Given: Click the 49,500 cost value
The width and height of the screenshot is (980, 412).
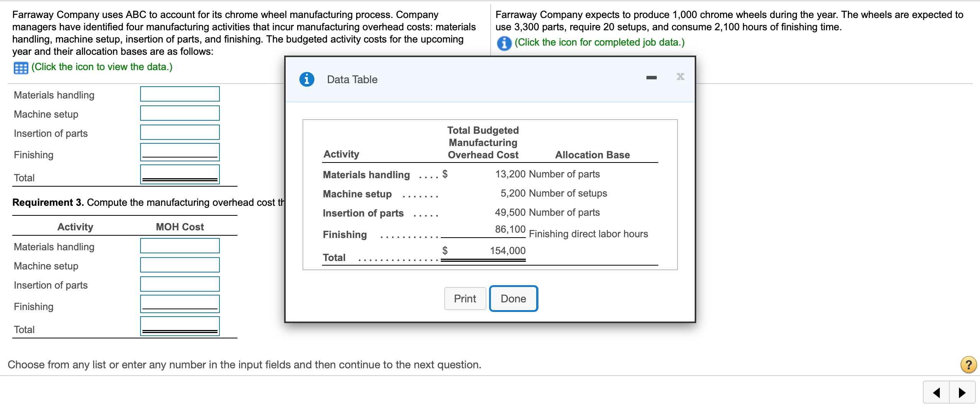Looking at the screenshot, I should point(510,212).
